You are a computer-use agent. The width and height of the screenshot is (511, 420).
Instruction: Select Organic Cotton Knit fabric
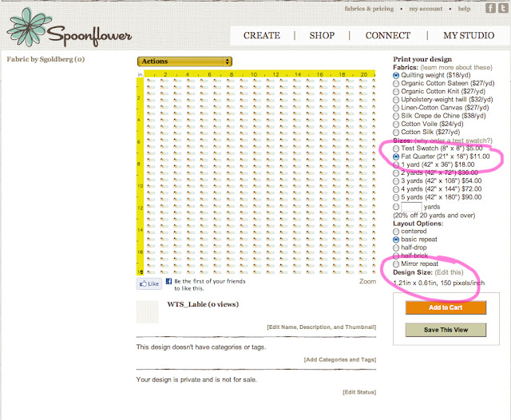tap(396, 92)
